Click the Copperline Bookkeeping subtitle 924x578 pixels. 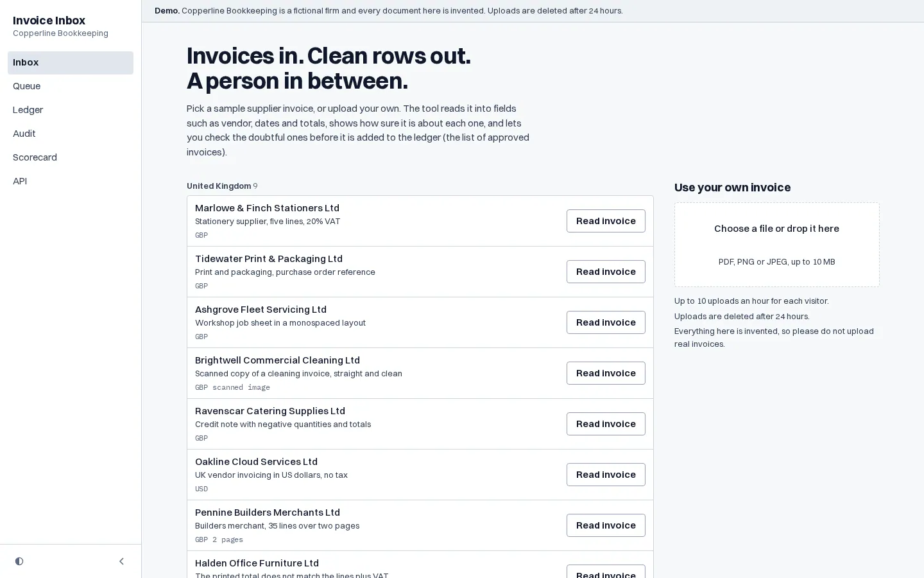click(x=60, y=33)
